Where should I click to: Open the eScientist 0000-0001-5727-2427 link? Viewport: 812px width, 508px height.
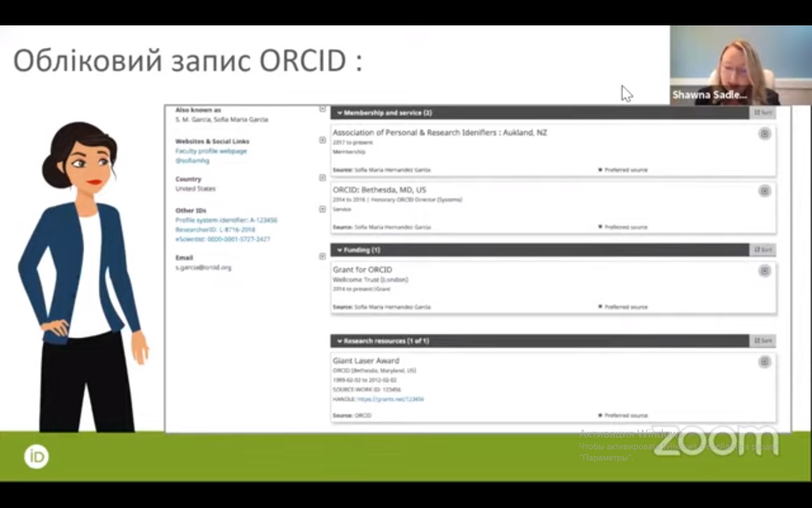tap(223, 239)
